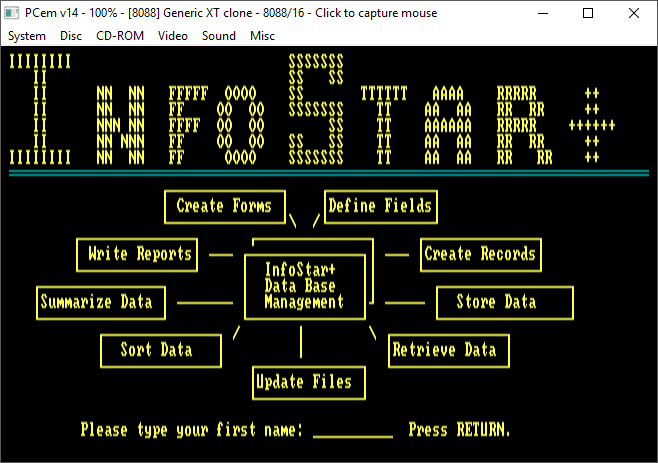
Task: Click the first name input underline
Action: 353,437
